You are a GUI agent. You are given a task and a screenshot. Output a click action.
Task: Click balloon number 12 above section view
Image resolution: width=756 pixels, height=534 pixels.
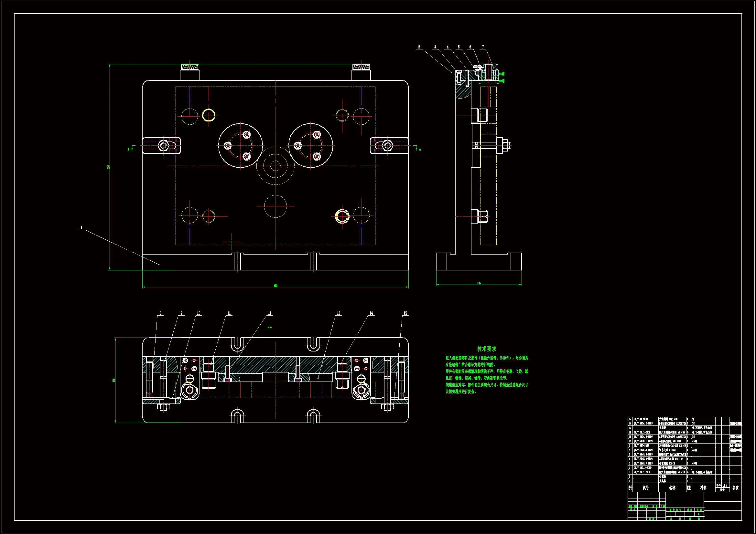(x=270, y=313)
